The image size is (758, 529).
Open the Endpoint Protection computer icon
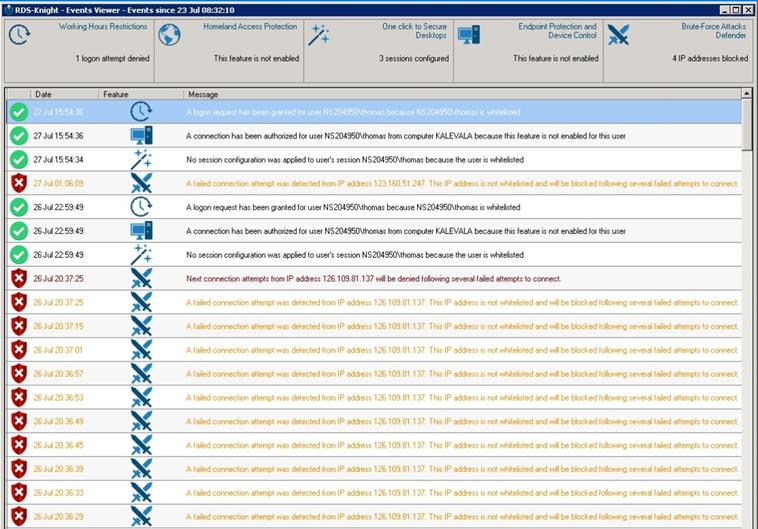coord(469,35)
